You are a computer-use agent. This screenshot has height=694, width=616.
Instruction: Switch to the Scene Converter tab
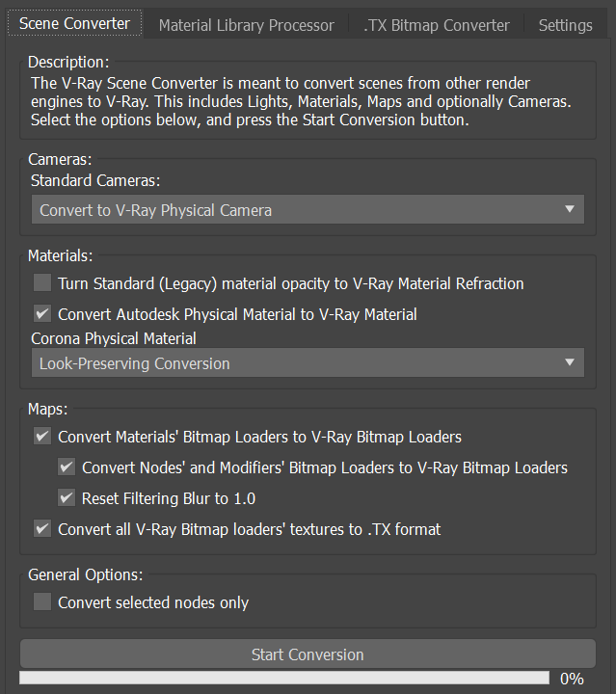[x=74, y=23]
